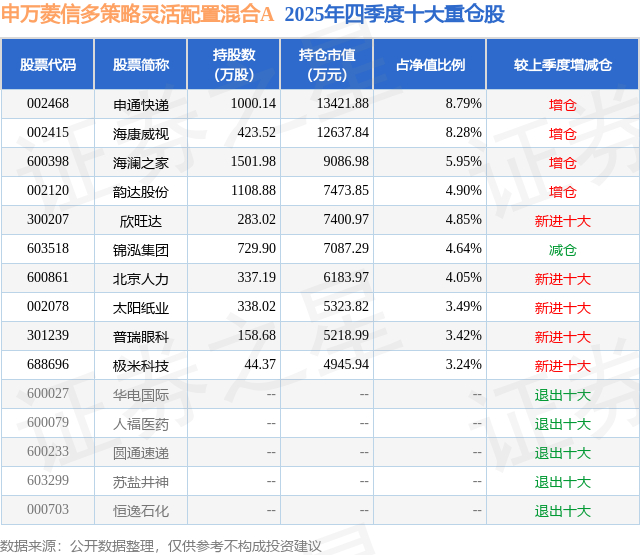The image size is (640, 555).
Task: Select stock name 锦泓集团
Action: (x=141, y=250)
